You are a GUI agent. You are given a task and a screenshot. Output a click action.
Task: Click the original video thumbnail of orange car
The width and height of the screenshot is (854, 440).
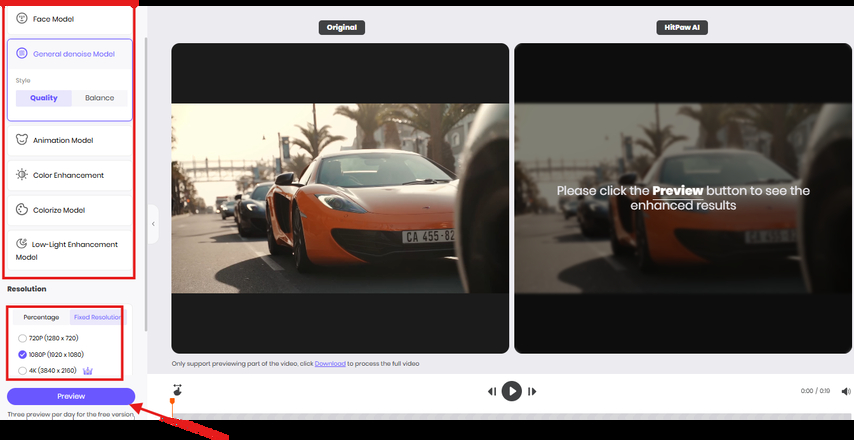click(x=340, y=198)
